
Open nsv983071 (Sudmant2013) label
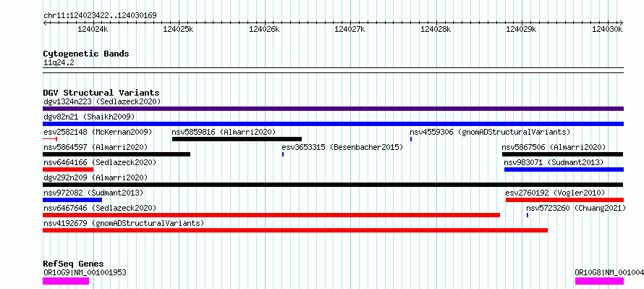[554, 162]
